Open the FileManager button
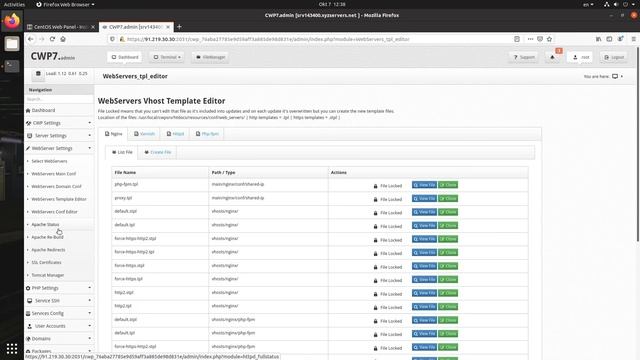Viewport: 640px width, 360px height. point(211,57)
